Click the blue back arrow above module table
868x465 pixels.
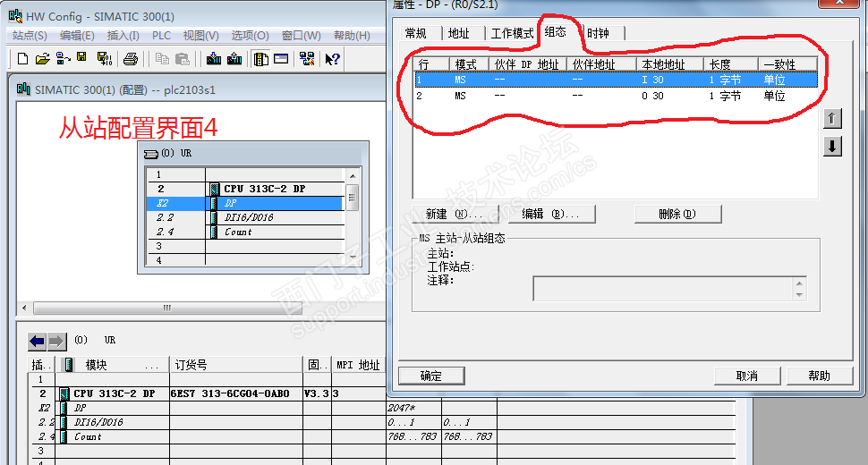click(x=37, y=341)
